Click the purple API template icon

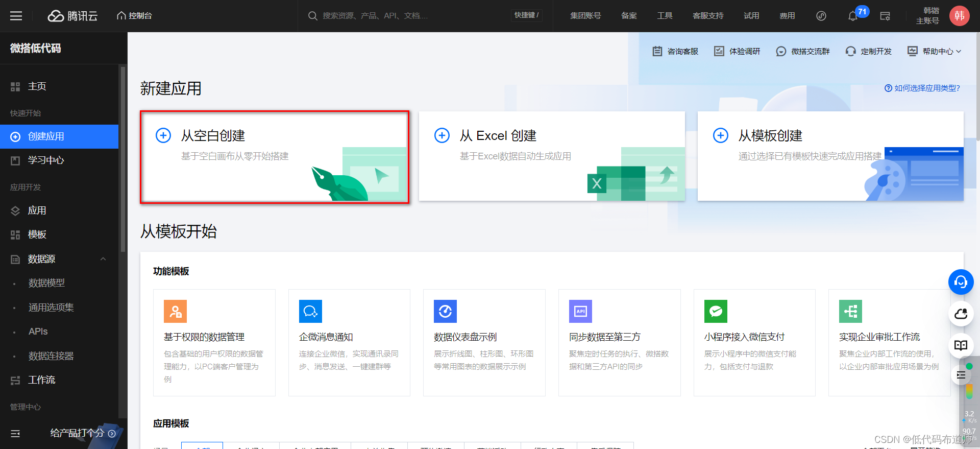click(x=580, y=311)
